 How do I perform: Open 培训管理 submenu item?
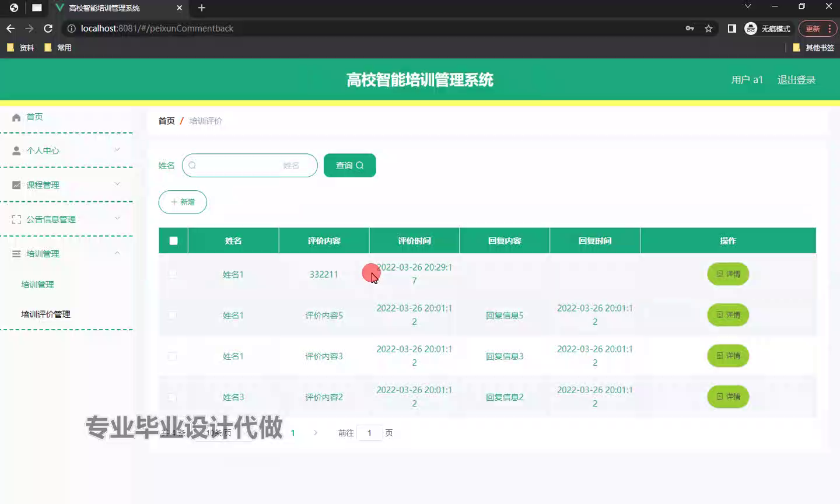point(37,285)
